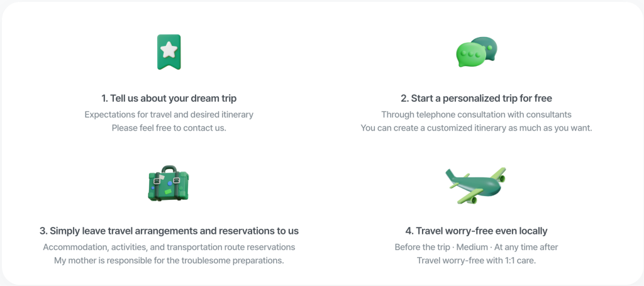Click the "You can create a customized itinerary" line

476,128
